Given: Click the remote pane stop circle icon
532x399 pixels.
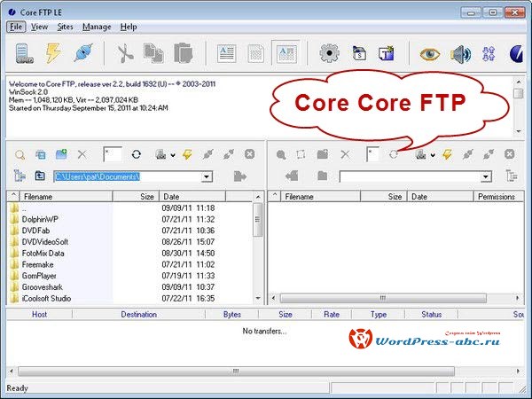Looking at the screenshot, I should [509, 154].
